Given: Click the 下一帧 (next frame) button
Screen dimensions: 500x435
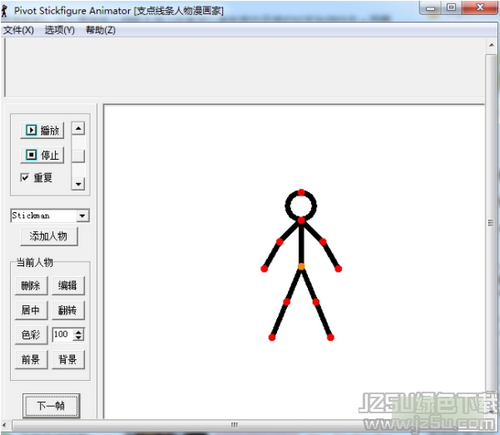Looking at the screenshot, I should pos(51,406).
